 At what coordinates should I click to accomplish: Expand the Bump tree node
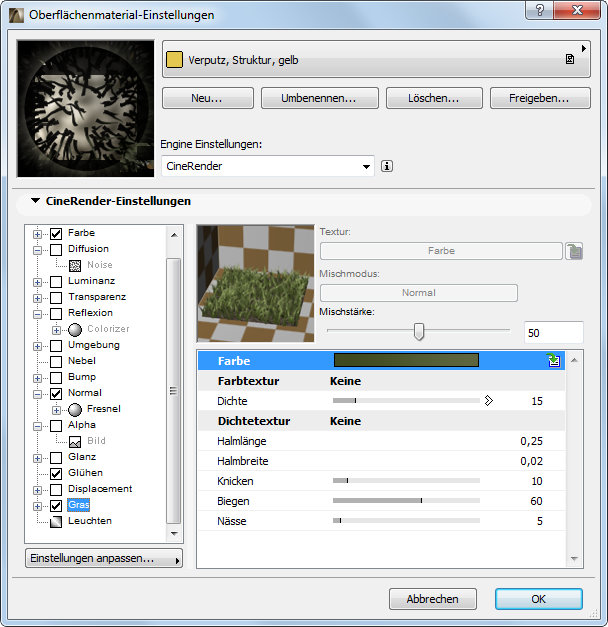pos(37,378)
